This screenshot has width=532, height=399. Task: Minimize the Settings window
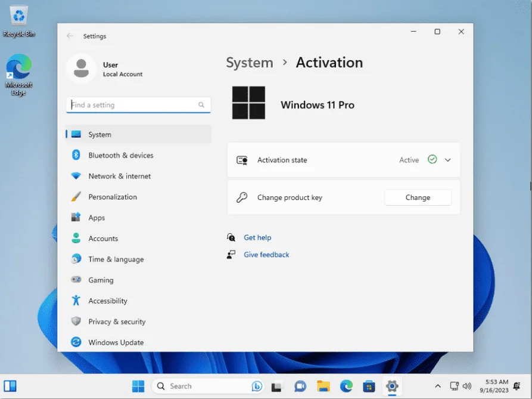pos(413,32)
